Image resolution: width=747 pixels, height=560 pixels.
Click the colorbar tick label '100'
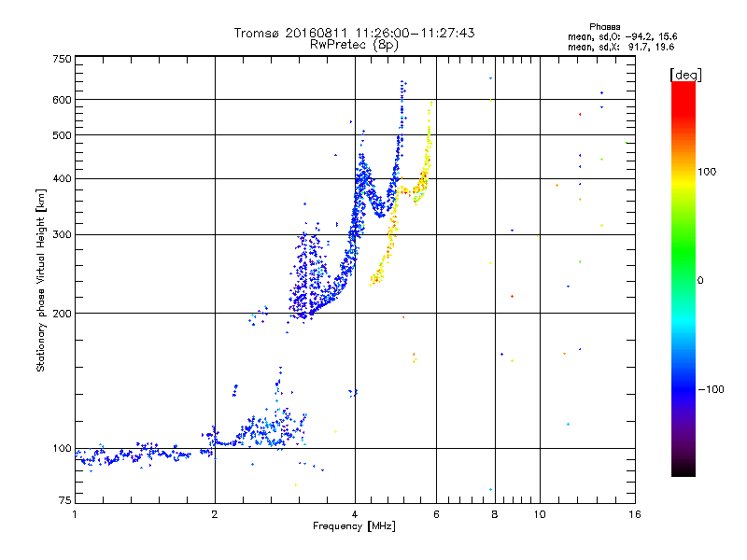[707, 172]
